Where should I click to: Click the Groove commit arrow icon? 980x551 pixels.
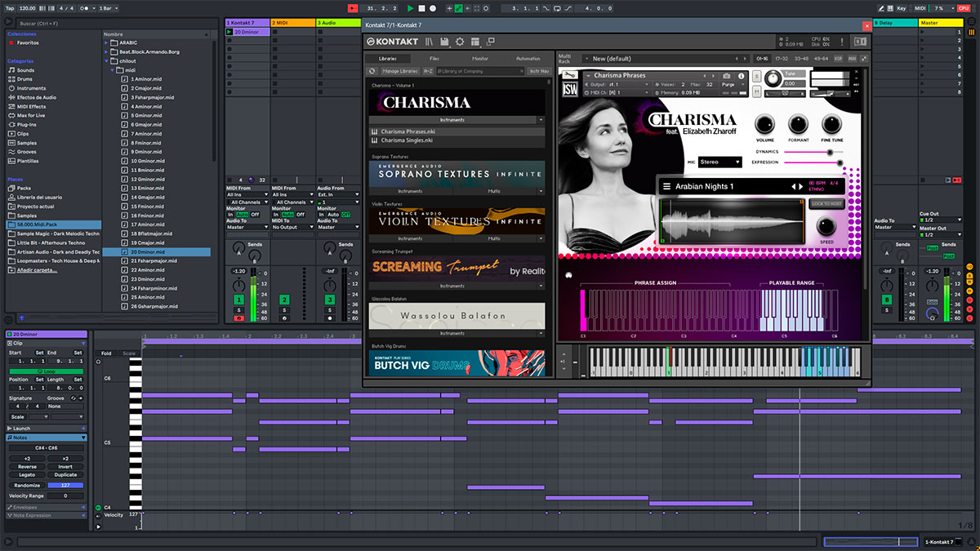[x=82, y=398]
